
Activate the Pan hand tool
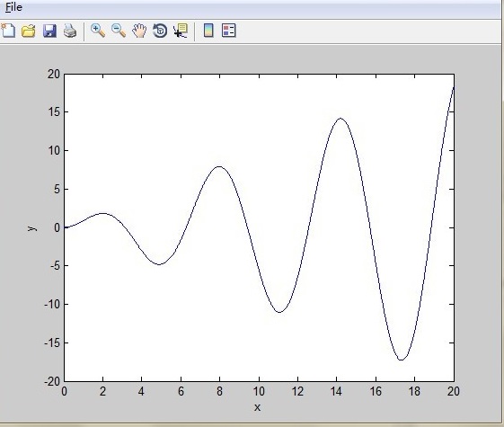point(139,31)
